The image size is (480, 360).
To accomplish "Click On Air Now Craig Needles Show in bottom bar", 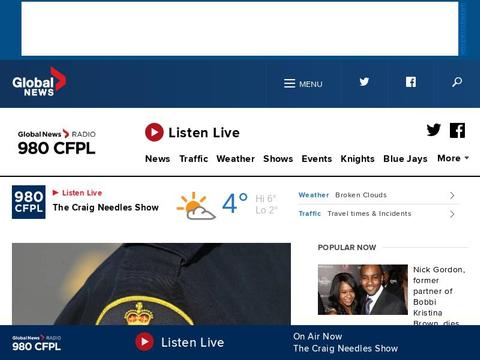I will (346, 342).
